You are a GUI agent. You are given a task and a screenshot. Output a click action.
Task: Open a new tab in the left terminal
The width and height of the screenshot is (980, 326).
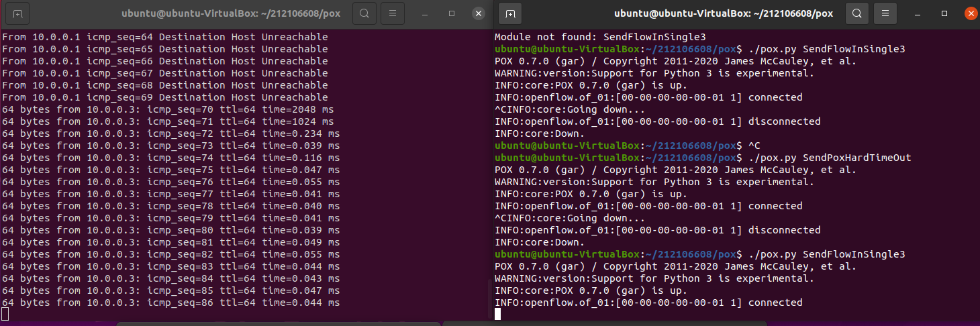click(x=17, y=13)
